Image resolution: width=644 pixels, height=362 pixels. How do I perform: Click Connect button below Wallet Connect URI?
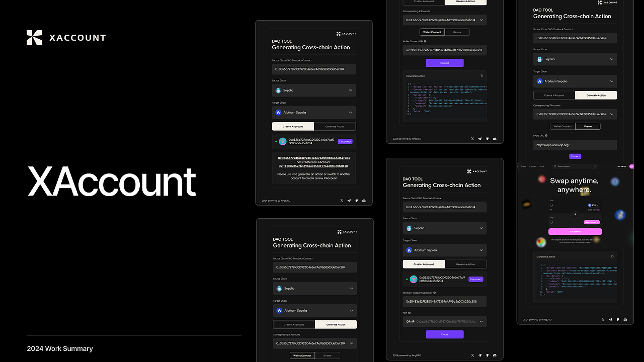pyautogui.click(x=445, y=63)
